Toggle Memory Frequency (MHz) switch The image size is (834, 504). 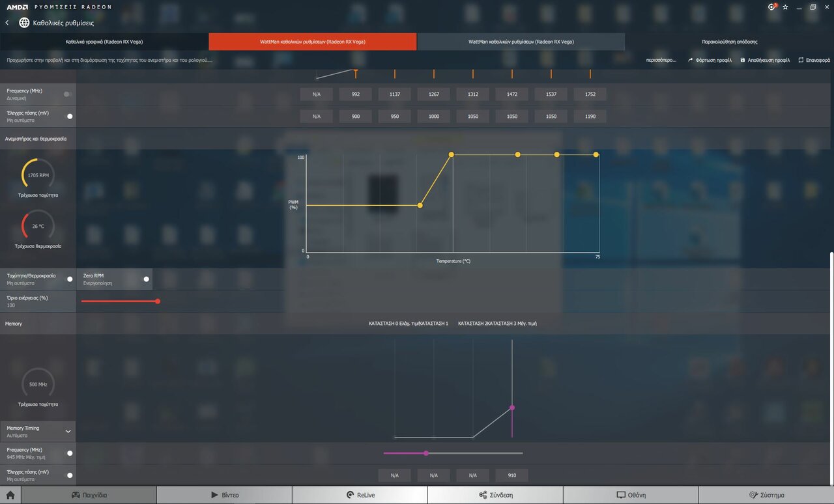(x=69, y=453)
